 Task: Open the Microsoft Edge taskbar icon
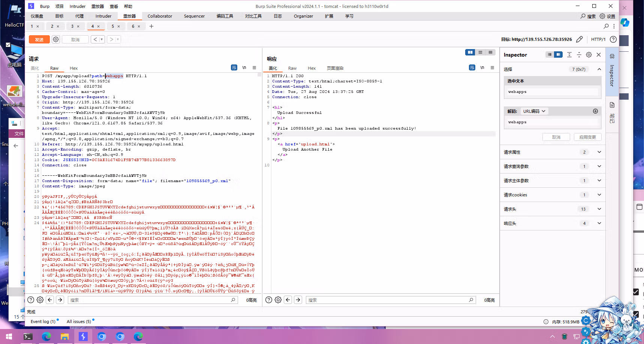[x=46, y=337]
